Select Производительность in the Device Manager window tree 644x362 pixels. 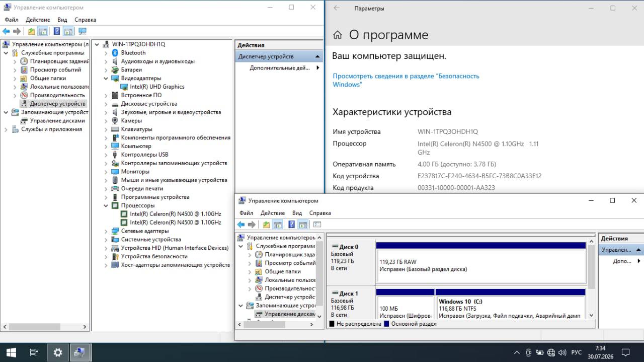57,95
